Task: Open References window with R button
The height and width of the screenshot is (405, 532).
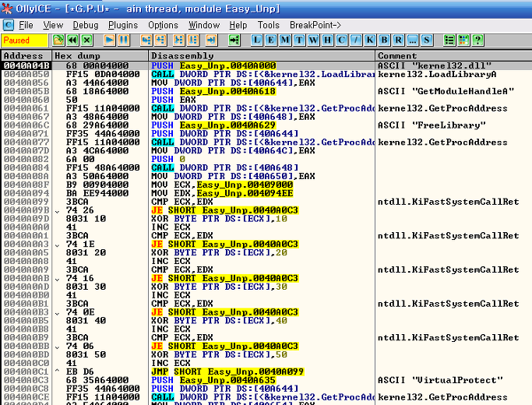Action: coord(398,40)
